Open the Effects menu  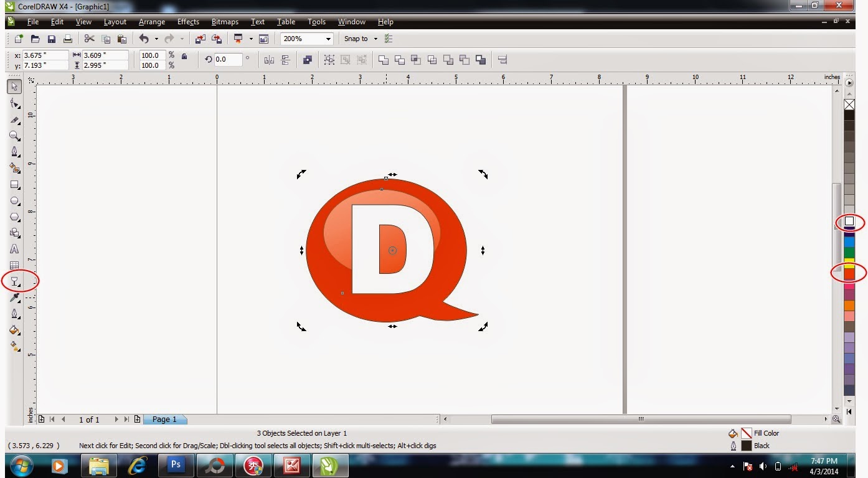tap(188, 22)
